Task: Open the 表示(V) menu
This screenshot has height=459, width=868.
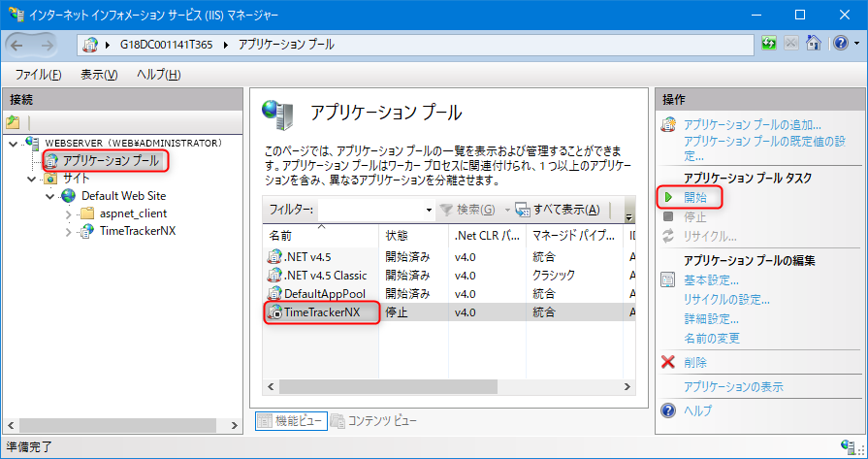Action: 99,75
